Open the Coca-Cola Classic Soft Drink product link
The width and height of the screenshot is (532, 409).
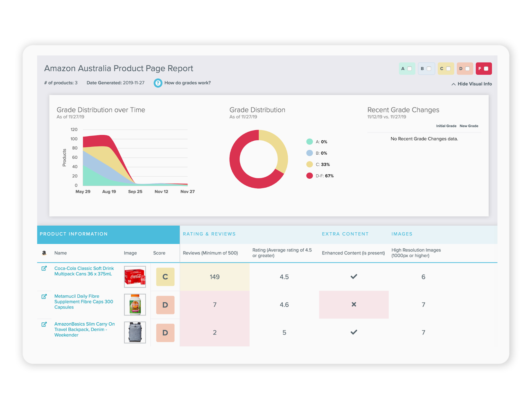83,271
